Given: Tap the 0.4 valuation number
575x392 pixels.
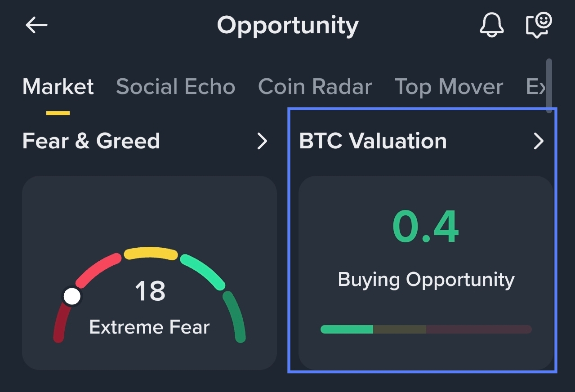Looking at the screenshot, I should coord(426,227).
